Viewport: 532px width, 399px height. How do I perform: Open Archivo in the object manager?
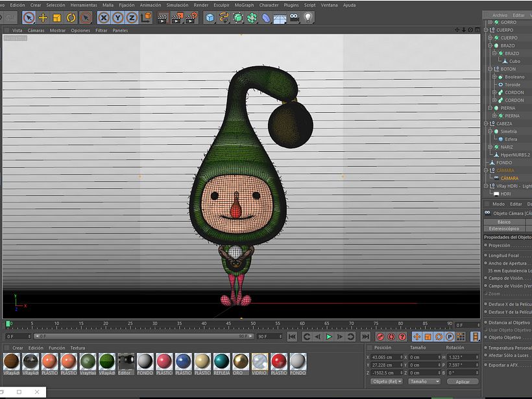tap(500, 15)
